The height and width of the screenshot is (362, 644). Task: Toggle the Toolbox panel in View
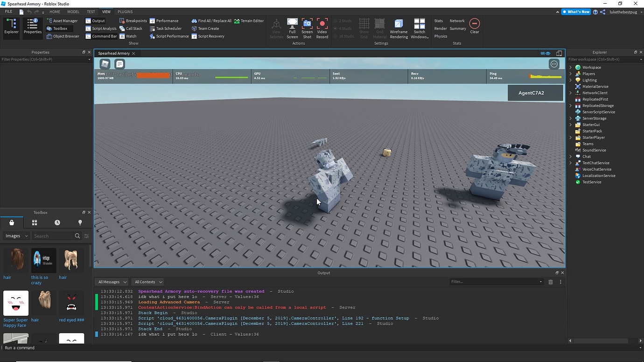point(57,28)
